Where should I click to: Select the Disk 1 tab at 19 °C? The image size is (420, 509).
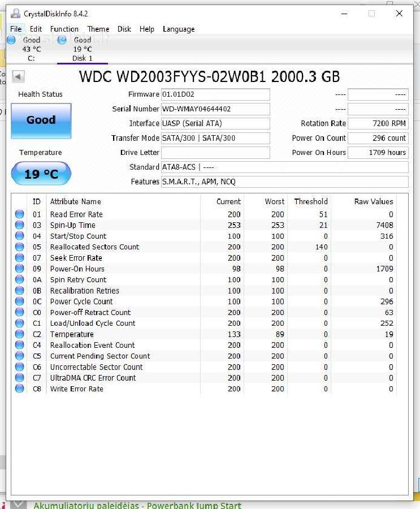pos(82,49)
